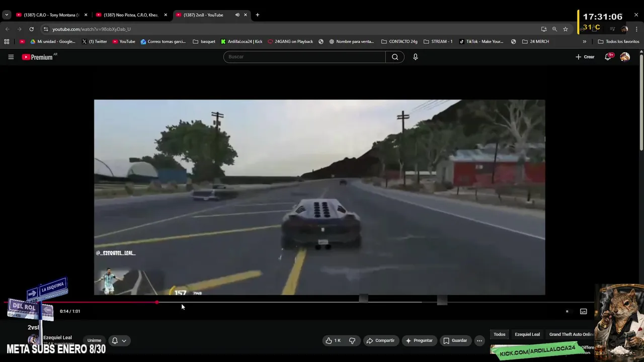Join channel with Unirme button
644x362 pixels.
[94, 340]
